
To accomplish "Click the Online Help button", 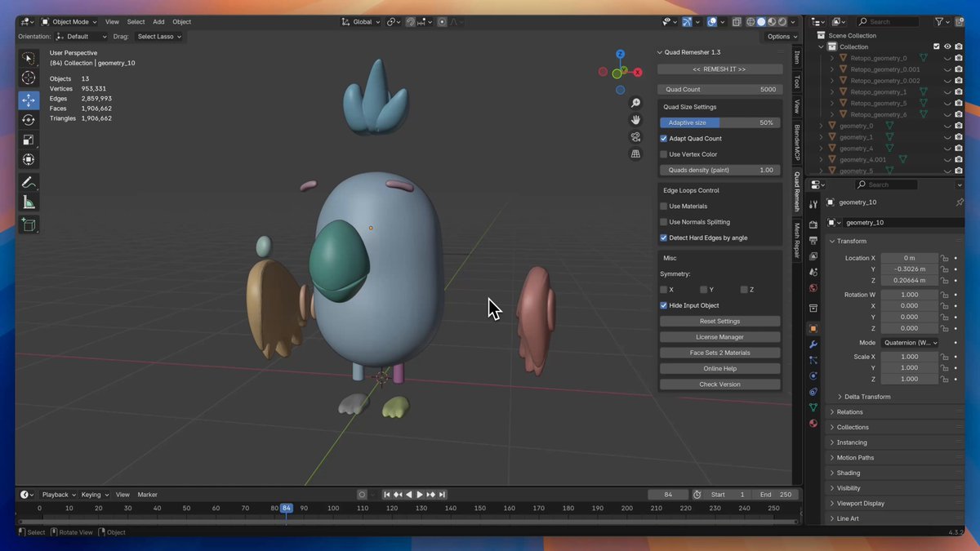I will pyautogui.click(x=719, y=369).
